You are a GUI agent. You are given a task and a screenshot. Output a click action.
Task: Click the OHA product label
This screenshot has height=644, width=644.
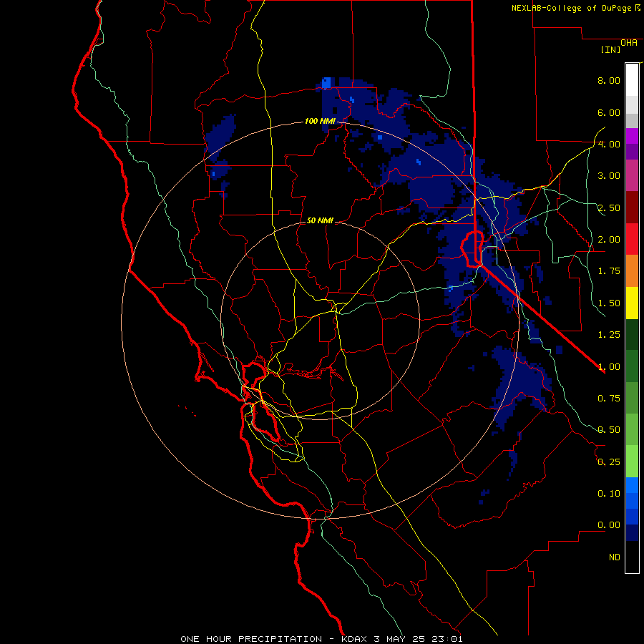pos(629,43)
